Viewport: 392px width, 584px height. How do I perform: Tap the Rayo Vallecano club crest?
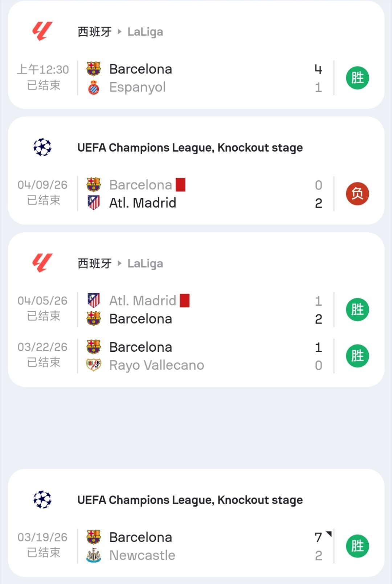pos(94,365)
